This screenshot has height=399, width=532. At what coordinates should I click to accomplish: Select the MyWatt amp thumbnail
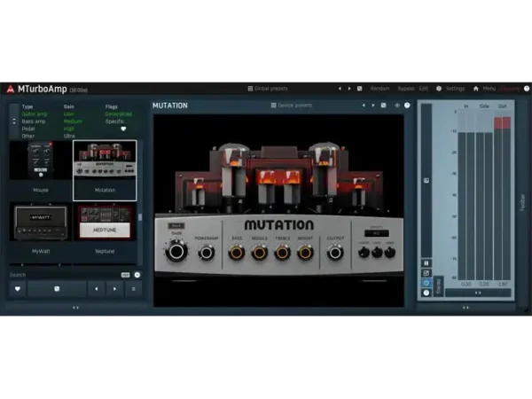[41, 231]
